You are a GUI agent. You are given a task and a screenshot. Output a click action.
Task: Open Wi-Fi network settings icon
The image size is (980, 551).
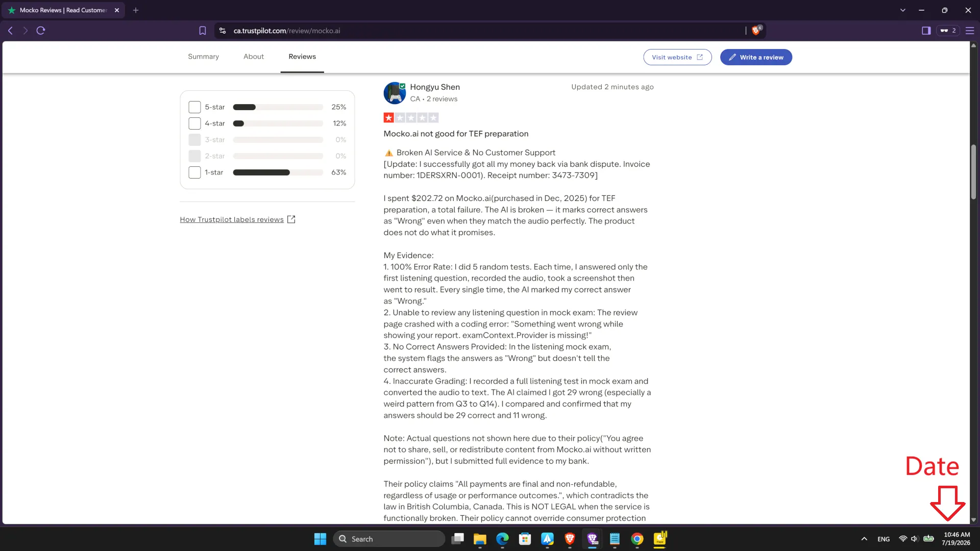[x=903, y=539]
